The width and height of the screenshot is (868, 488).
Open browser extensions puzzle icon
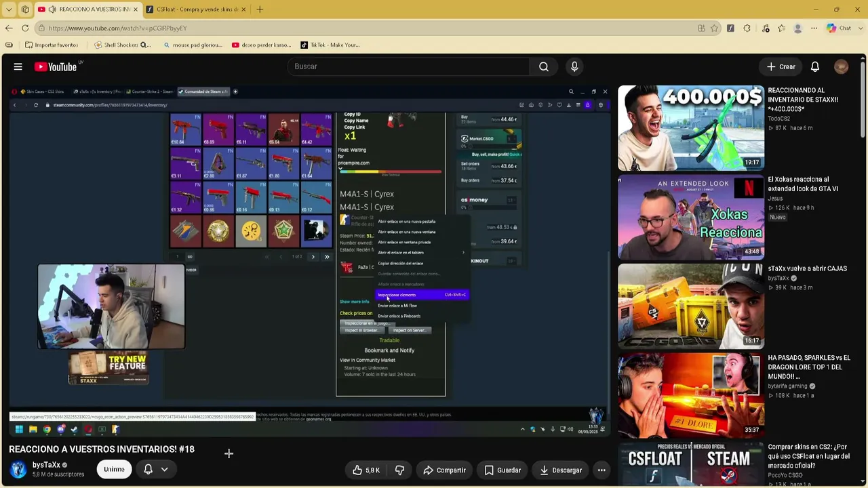747,28
